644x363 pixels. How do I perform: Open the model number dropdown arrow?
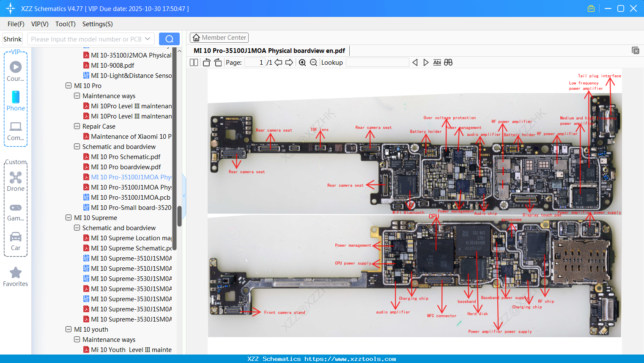pos(148,38)
